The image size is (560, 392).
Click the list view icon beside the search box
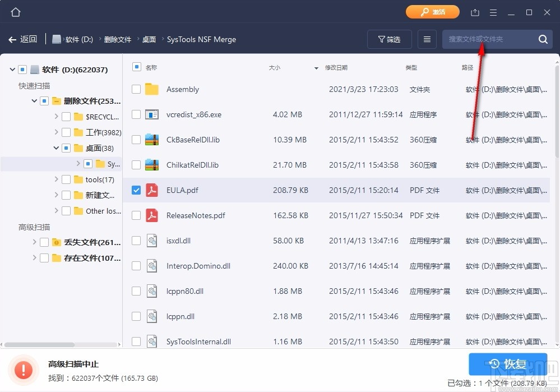pos(427,39)
